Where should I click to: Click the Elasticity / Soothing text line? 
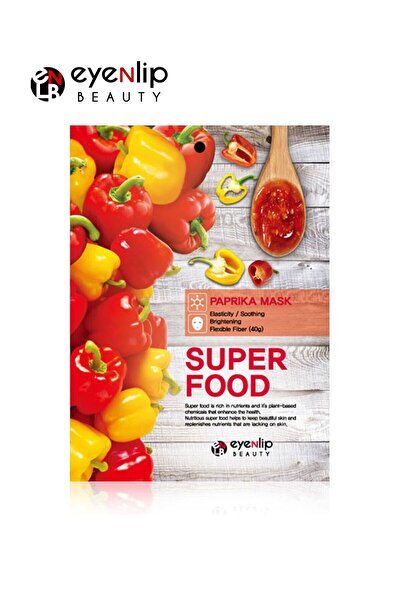tap(237, 314)
